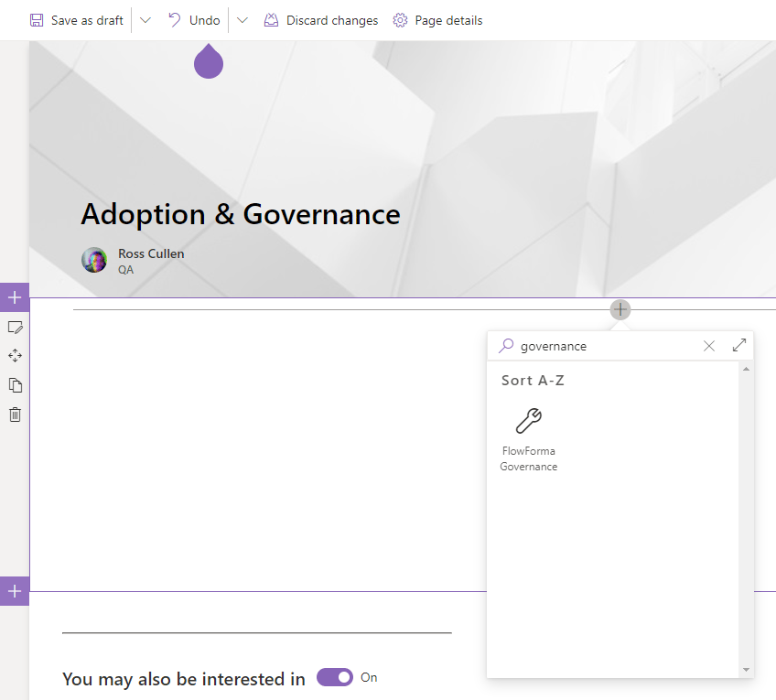Screen dimensions: 776x700
Task: Click the Move section icon
Action: click(x=15, y=356)
